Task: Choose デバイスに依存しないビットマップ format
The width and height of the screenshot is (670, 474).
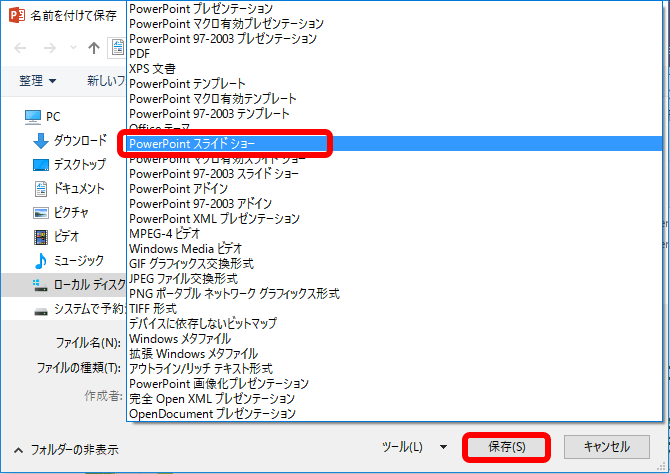Action: 394,324
